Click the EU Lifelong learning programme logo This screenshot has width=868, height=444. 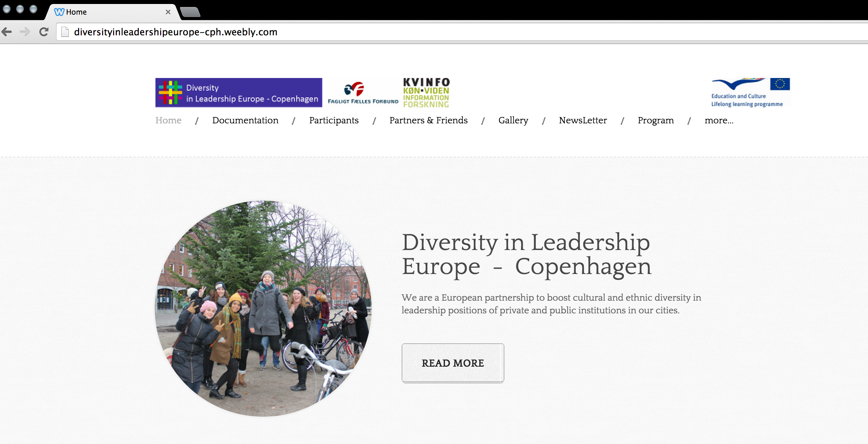(750, 93)
